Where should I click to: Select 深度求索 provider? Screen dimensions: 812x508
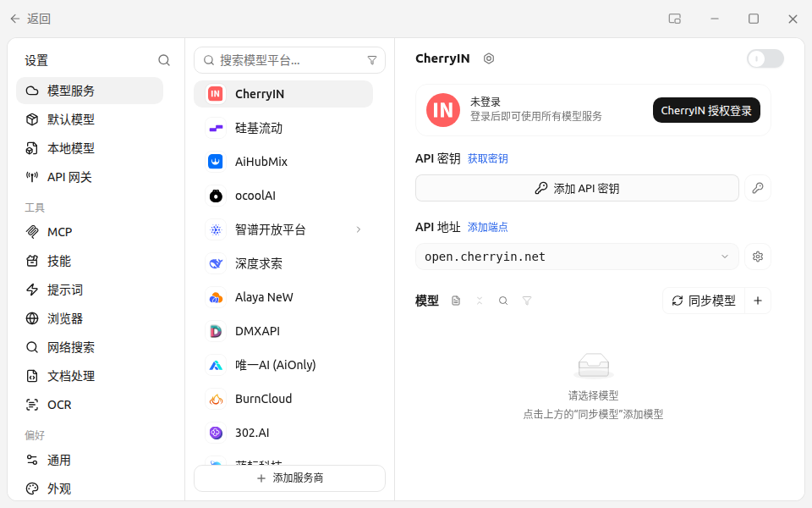coord(283,263)
